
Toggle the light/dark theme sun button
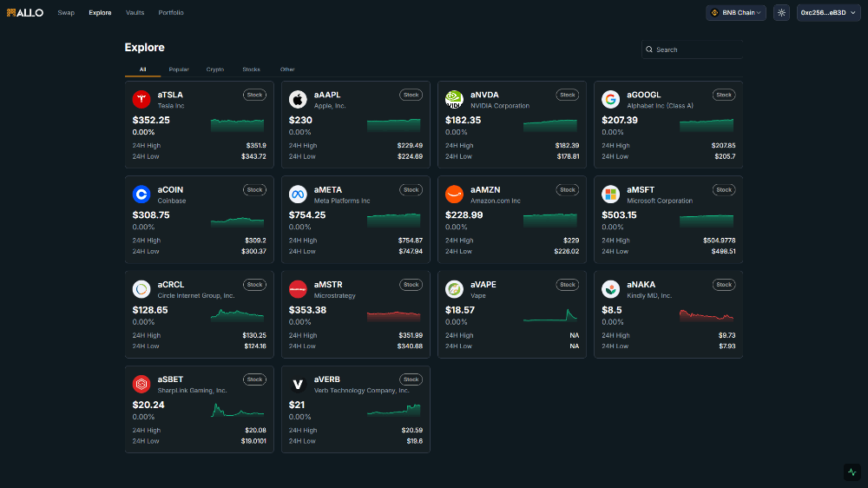pos(782,13)
